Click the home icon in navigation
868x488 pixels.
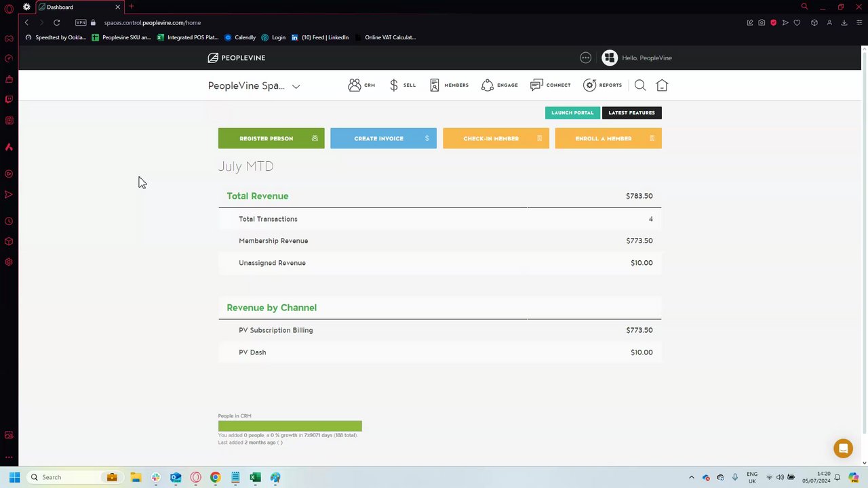(x=662, y=85)
